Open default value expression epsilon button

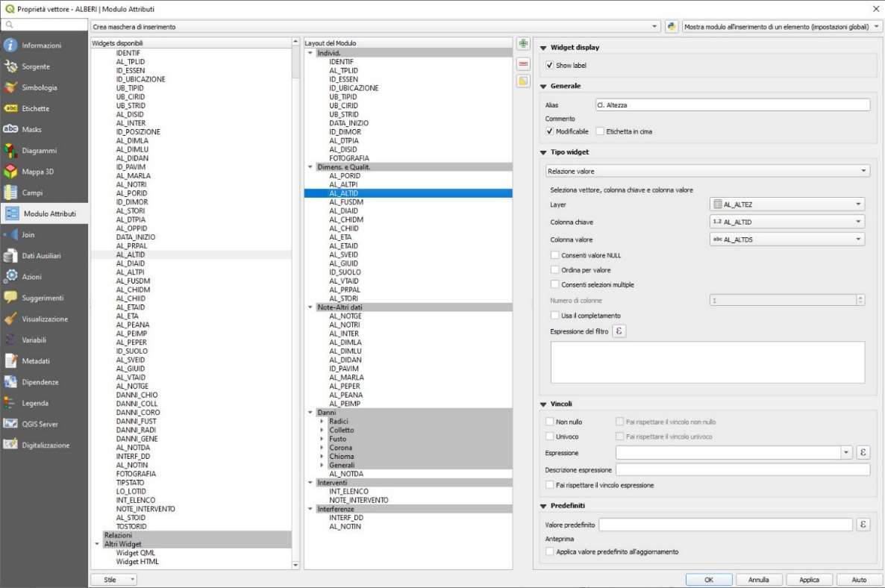pos(863,525)
